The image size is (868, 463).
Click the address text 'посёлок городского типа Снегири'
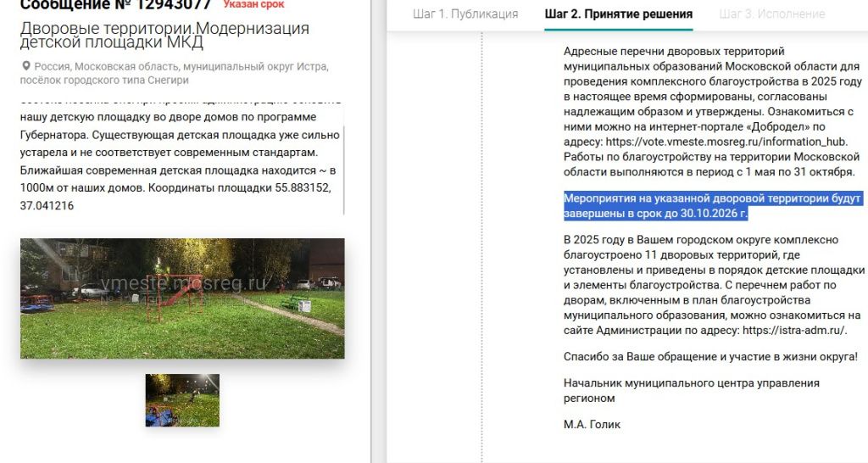click(104, 81)
